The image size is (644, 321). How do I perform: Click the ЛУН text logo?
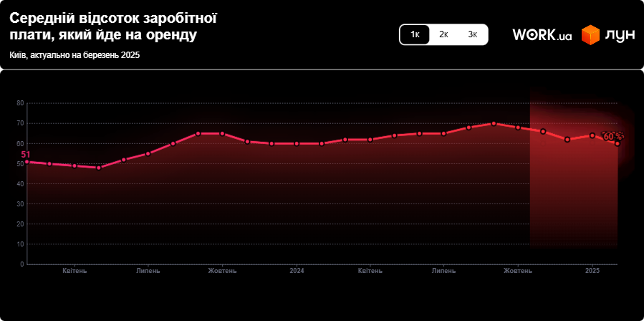[x=619, y=35]
